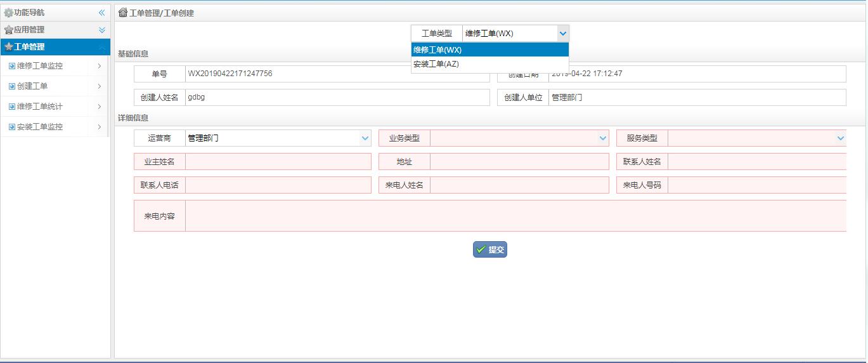Select 维修工单(WX) option in list

437,50
